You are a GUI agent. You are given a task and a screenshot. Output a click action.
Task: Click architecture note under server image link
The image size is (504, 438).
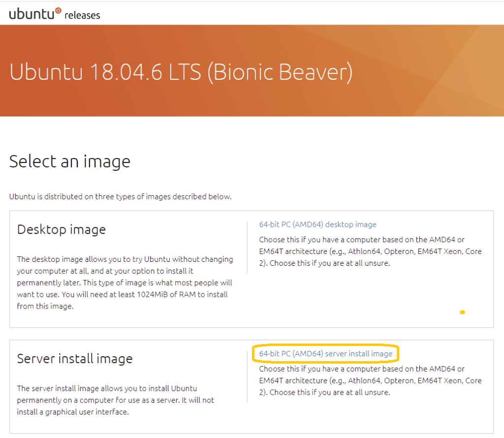[x=370, y=380]
